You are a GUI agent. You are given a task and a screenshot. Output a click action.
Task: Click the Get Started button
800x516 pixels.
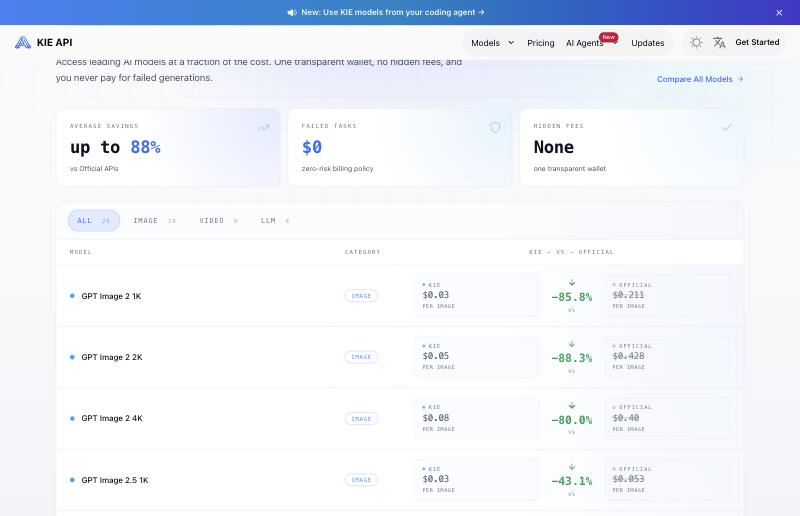pos(757,42)
